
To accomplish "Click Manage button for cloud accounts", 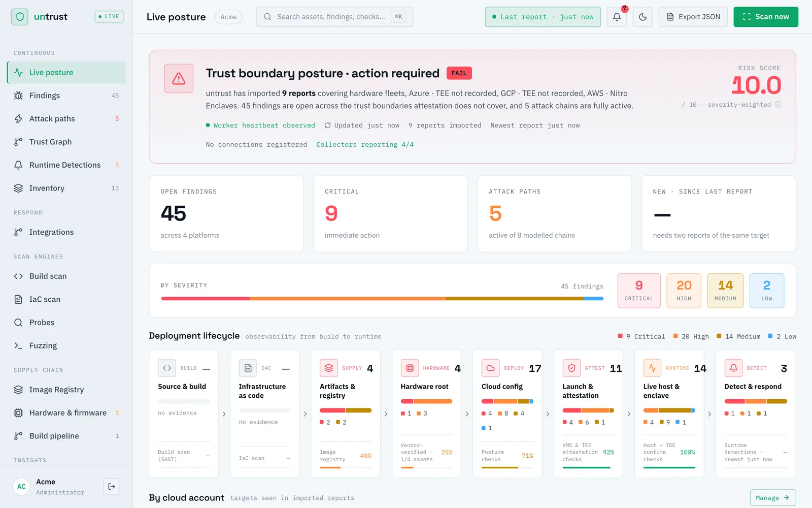I will tap(773, 498).
